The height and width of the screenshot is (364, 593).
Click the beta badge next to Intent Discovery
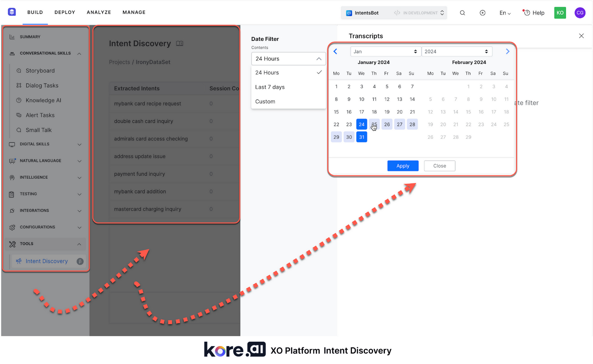80,261
